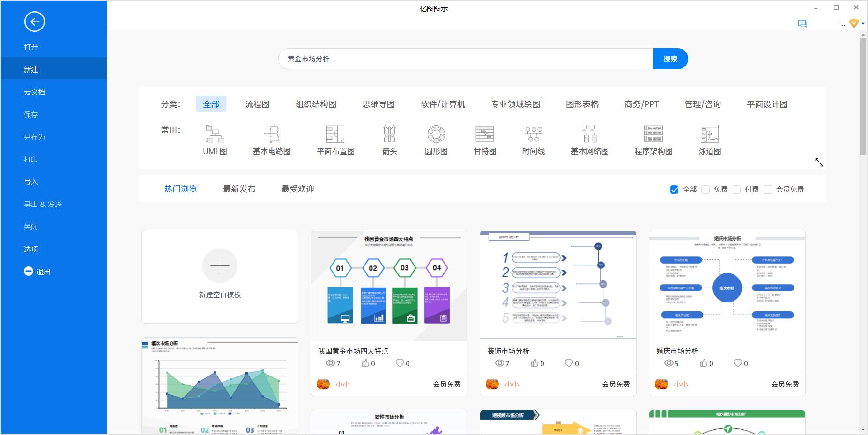The image size is (868, 435).
Task: Open the feedback message icon at top right
Action: click(x=803, y=23)
